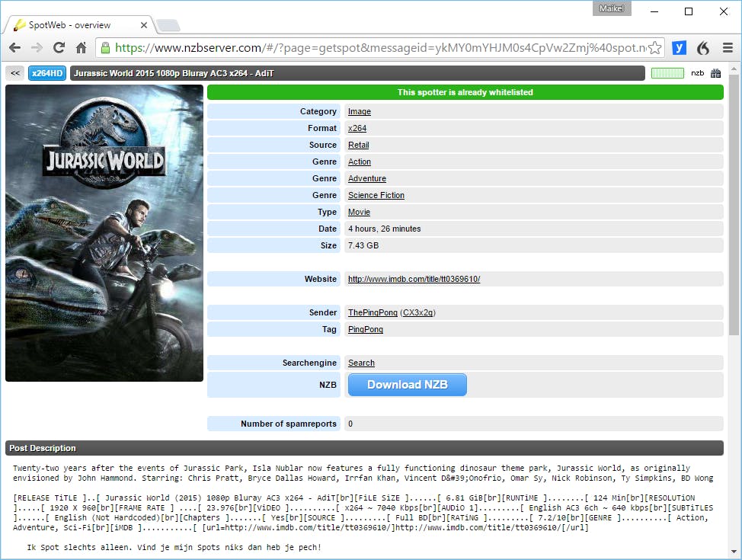Click the secure padlock icon in address bar
Viewport: 742px width, 560px height.
[x=105, y=48]
